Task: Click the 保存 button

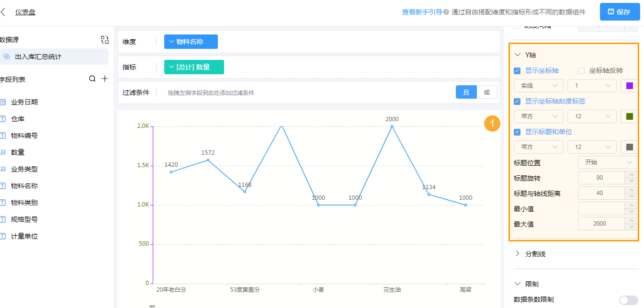Action: pyautogui.click(x=620, y=12)
